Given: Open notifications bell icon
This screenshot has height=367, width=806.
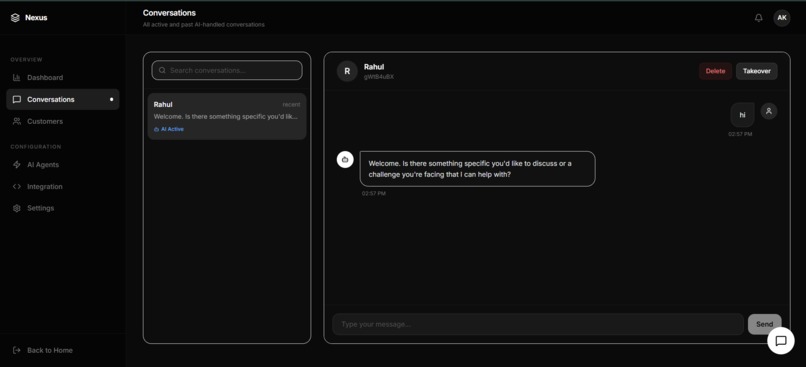Looking at the screenshot, I should pyautogui.click(x=758, y=17).
